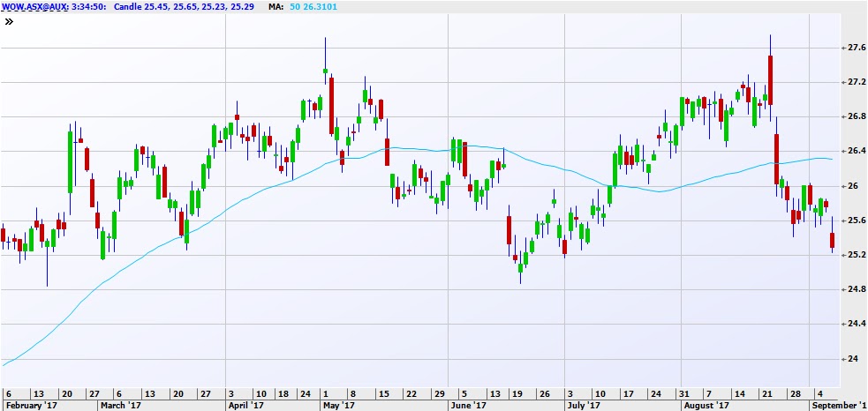868x411 pixels.
Task: Click the August '17 month label
Action: 706,406
